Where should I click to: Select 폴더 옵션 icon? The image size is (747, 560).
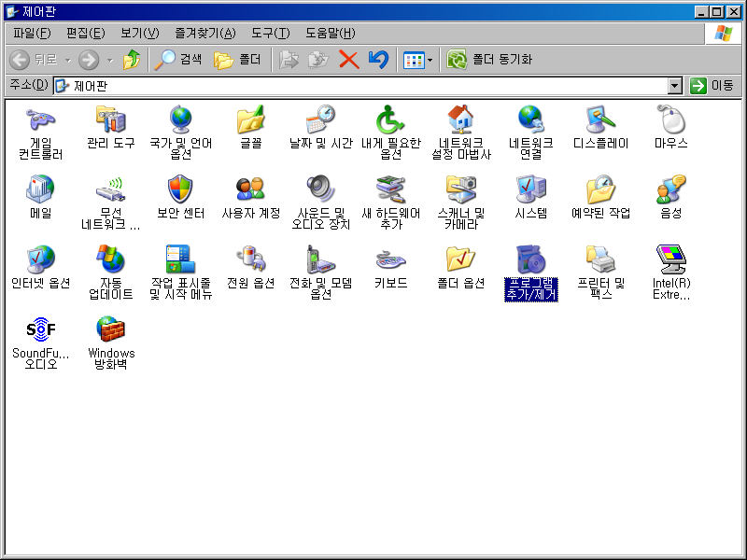tap(460, 259)
